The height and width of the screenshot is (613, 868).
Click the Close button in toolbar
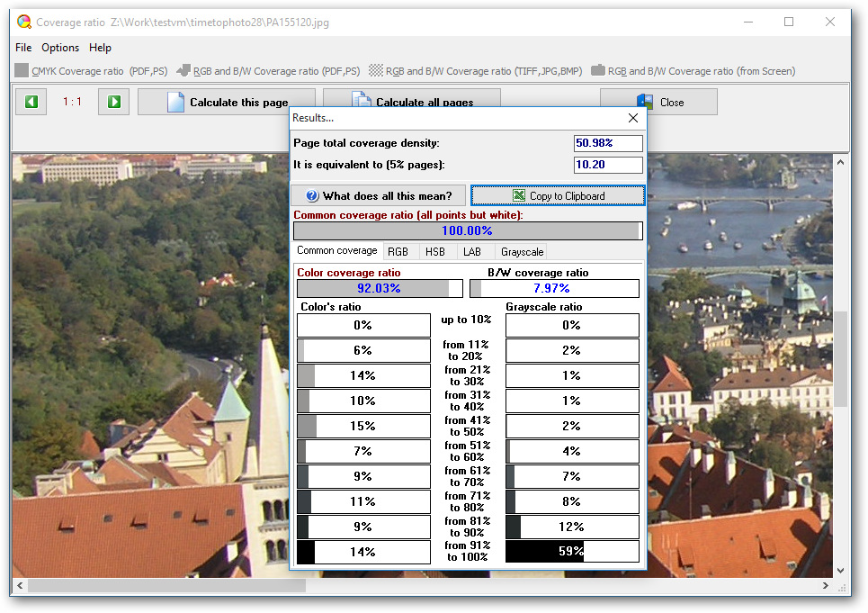click(658, 102)
